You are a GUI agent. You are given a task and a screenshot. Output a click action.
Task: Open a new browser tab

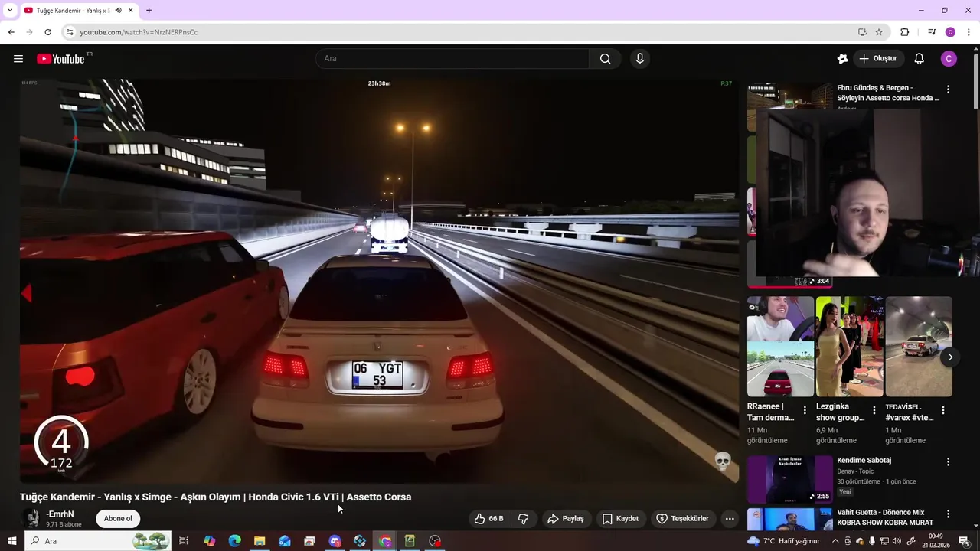(149, 10)
